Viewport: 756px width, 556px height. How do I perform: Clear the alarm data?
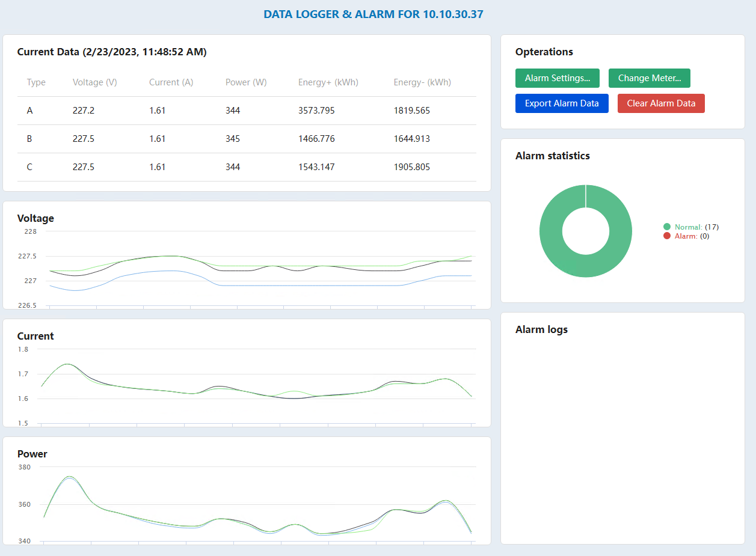click(660, 103)
